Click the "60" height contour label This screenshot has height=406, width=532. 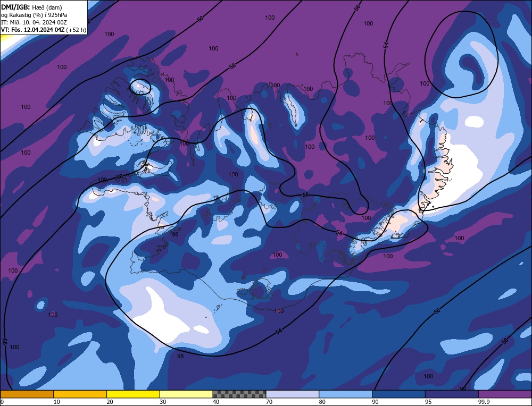click(x=201, y=19)
